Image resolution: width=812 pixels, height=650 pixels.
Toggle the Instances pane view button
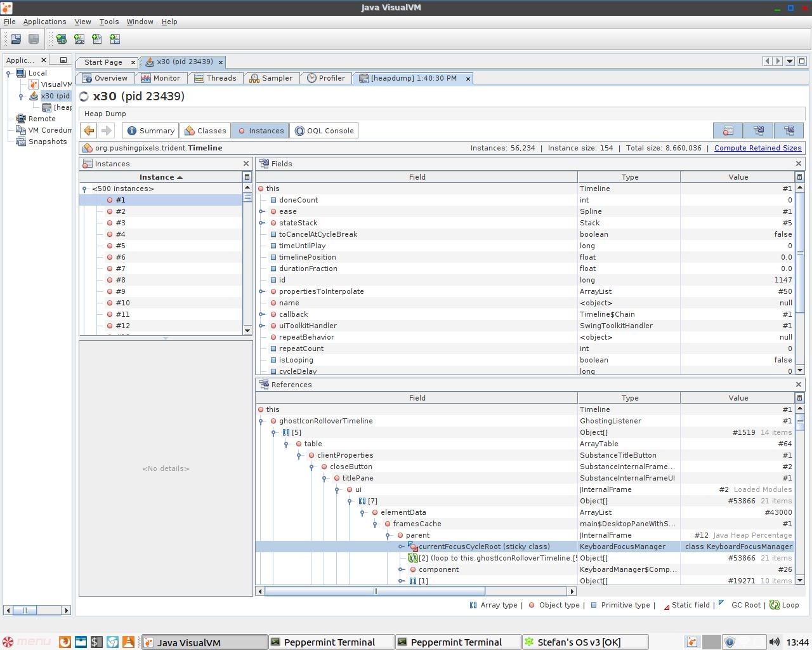click(x=728, y=131)
